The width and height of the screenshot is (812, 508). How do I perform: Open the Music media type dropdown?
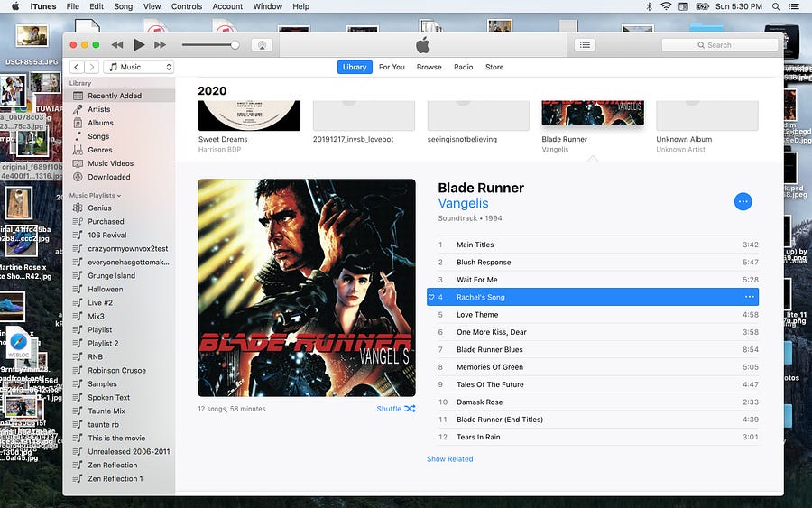pos(138,67)
